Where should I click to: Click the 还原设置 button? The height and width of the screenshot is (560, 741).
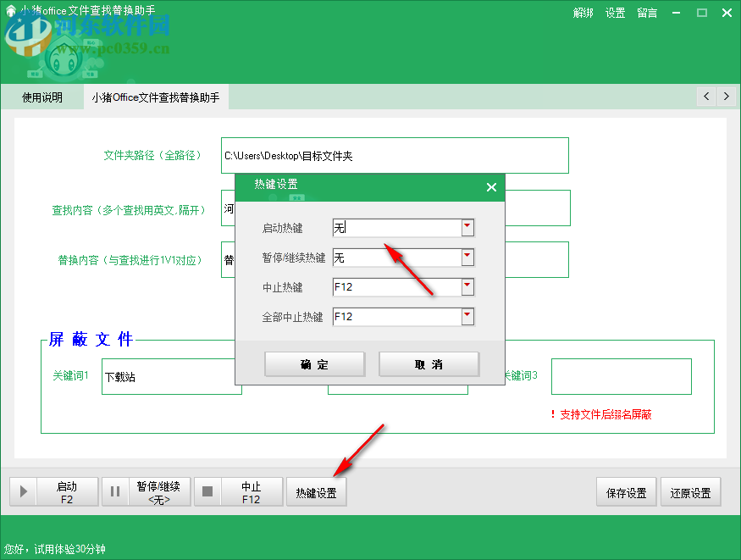690,491
